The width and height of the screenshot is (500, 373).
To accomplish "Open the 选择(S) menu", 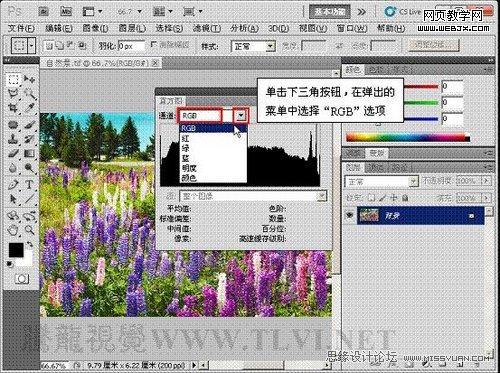I will (169, 28).
